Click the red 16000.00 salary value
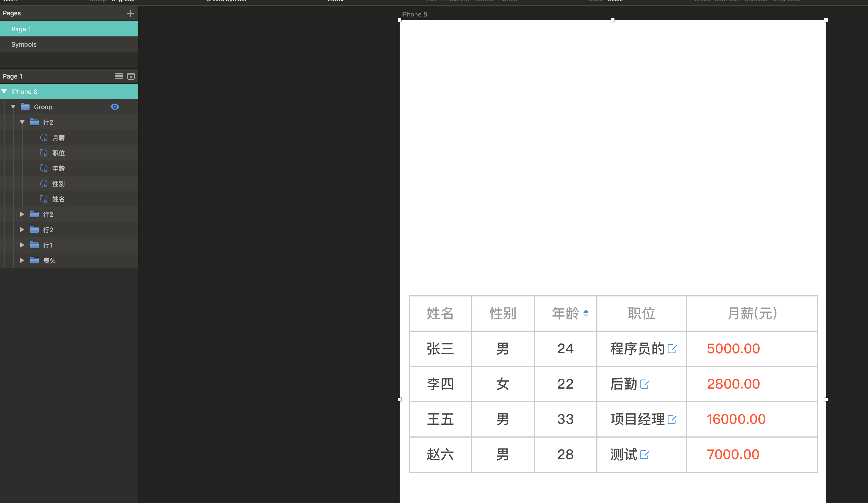Image resolution: width=868 pixels, height=503 pixels. 736,419
